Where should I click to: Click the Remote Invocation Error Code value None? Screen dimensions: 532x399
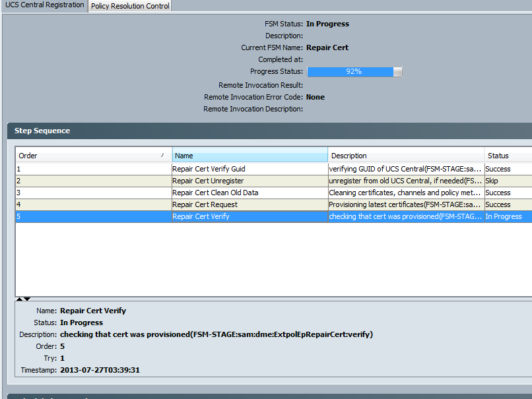point(316,97)
